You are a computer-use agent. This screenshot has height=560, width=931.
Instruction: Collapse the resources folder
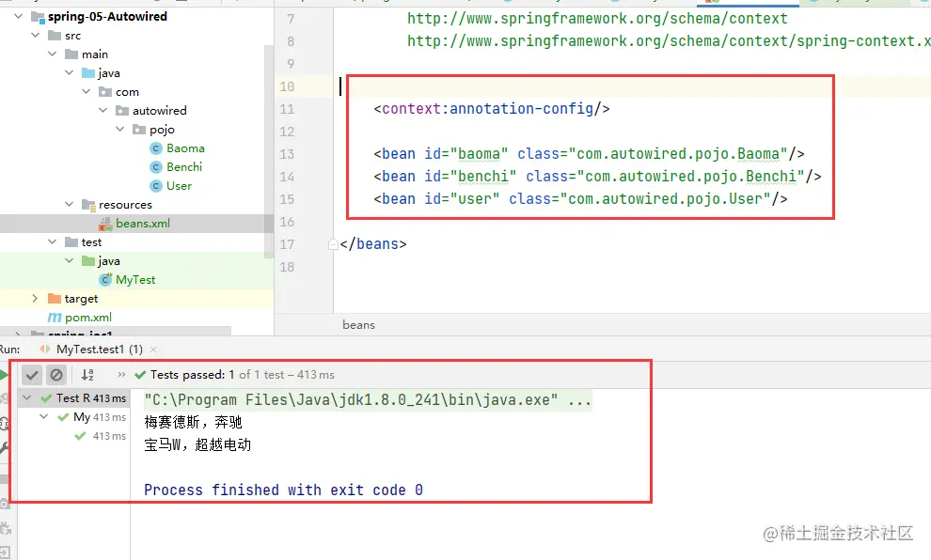click(70, 204)
